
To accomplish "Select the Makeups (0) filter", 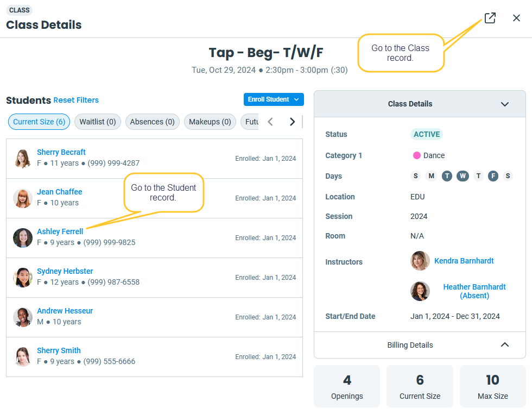I will coord(210,122).
